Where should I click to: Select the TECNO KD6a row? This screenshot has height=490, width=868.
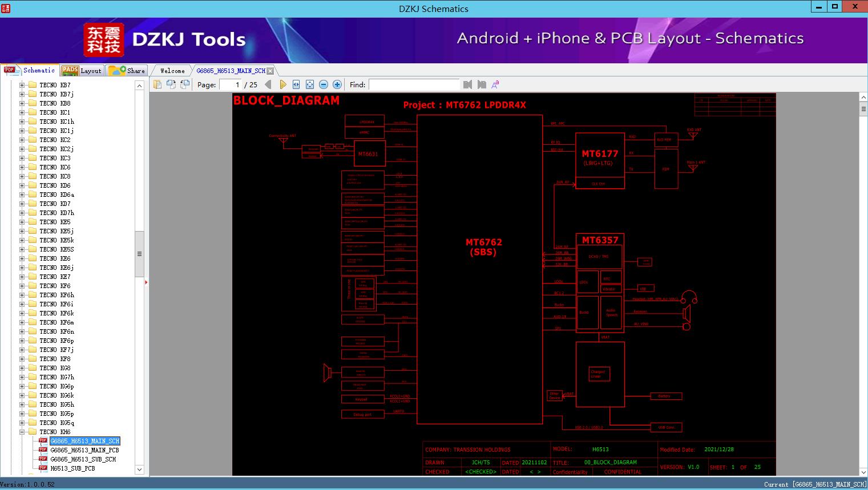(x=56, y=195)
